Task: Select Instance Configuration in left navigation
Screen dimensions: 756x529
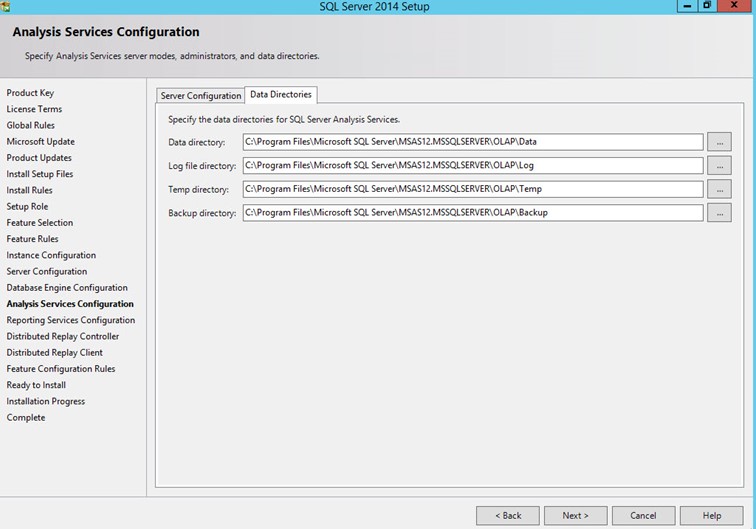Action: (x=51, y=255)
